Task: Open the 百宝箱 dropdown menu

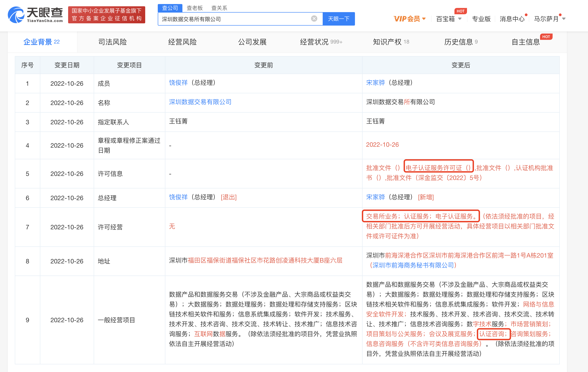Action: [449, 19]
